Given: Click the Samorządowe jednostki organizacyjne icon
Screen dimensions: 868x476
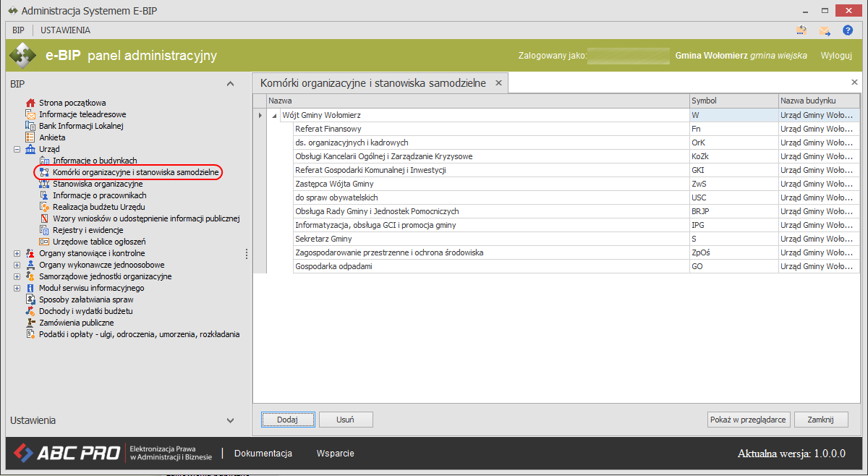Looking at the screenshot, I should [30, 276].
